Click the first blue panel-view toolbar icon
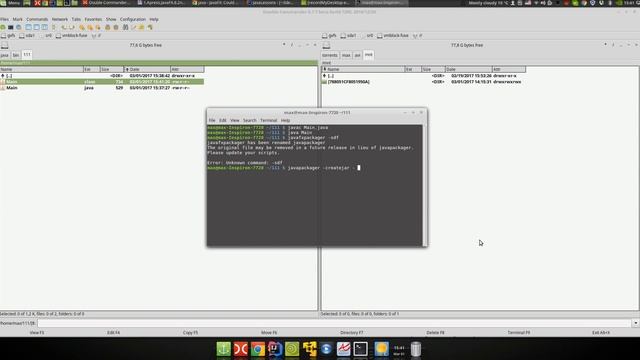Image resolution: width=640 pixels, height=360 pixels. pyautogui.click(x=28, y=27)
